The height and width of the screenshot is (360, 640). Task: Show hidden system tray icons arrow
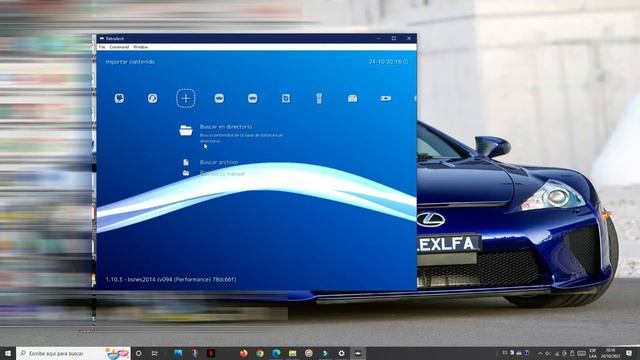point(540,353)
